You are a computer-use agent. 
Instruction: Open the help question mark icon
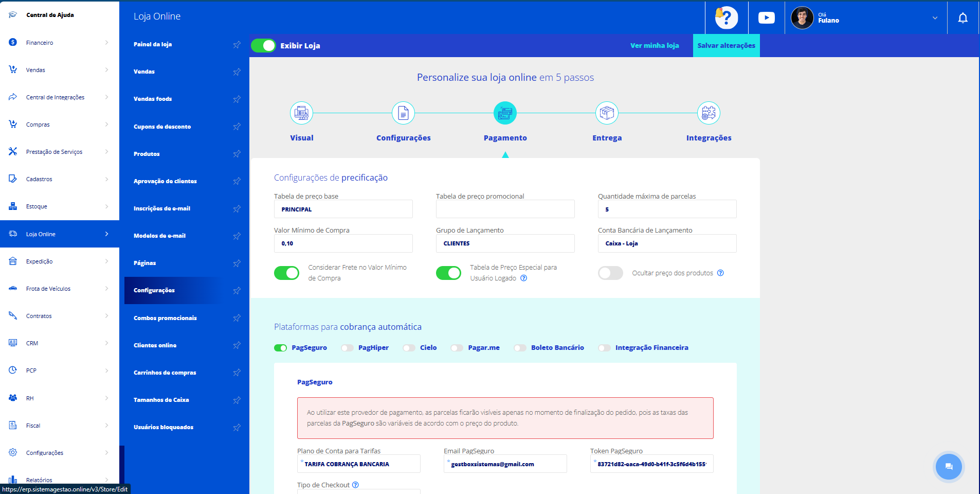[x=727, y=18]
